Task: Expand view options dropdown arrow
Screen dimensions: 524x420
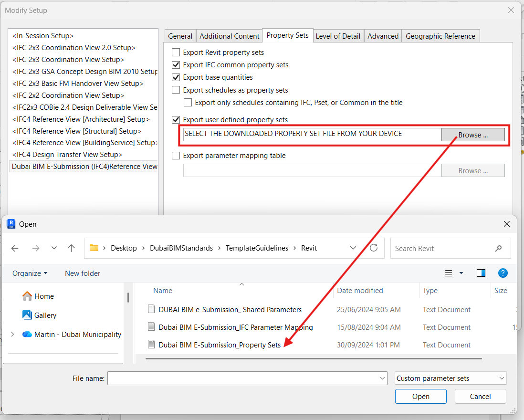Action: pos(461,273)
